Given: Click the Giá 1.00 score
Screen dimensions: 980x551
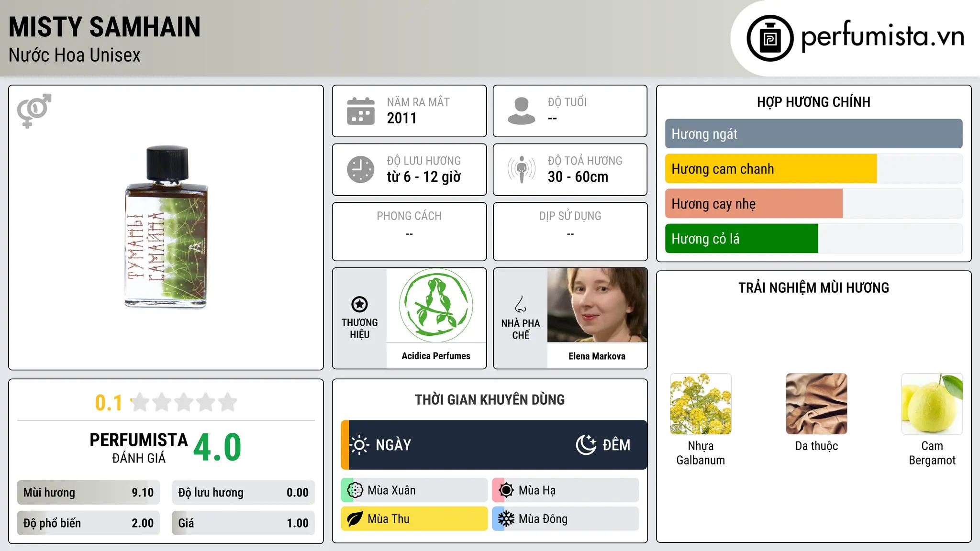Looking at the screenshot, I should tap(244, 523).
